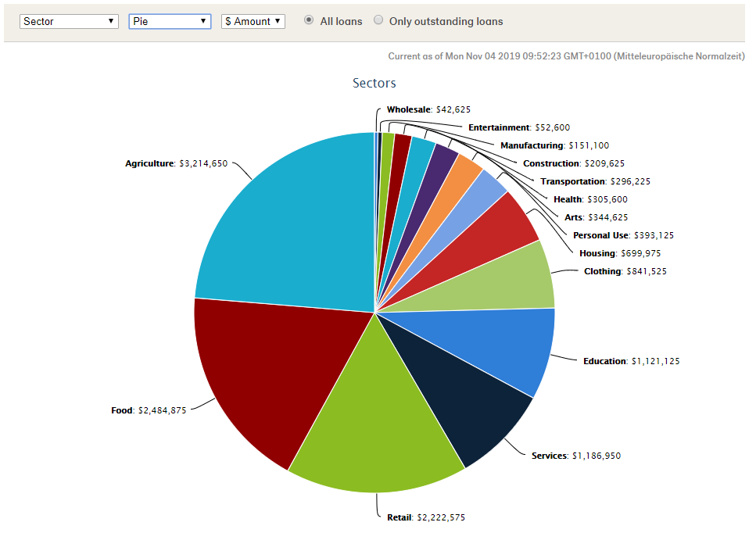This screenshot has height=558, width=756.
Task: Click the green Retail pie slice
Action: coord(375,422)
